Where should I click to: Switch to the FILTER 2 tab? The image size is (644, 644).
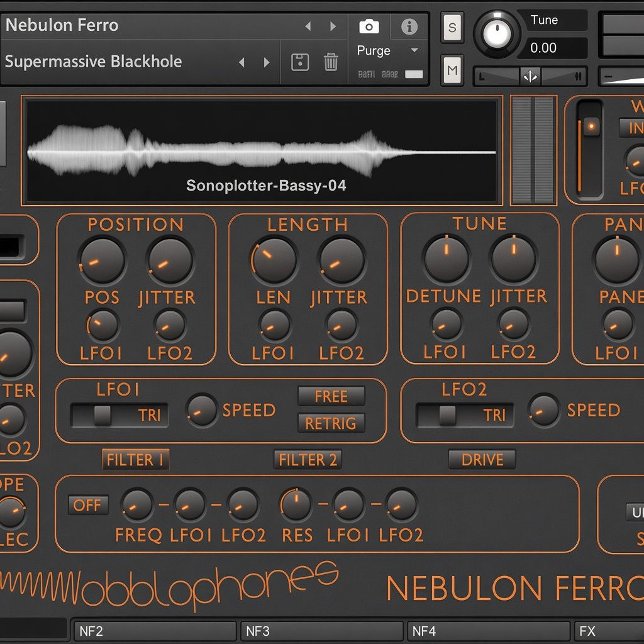point(308,460)
